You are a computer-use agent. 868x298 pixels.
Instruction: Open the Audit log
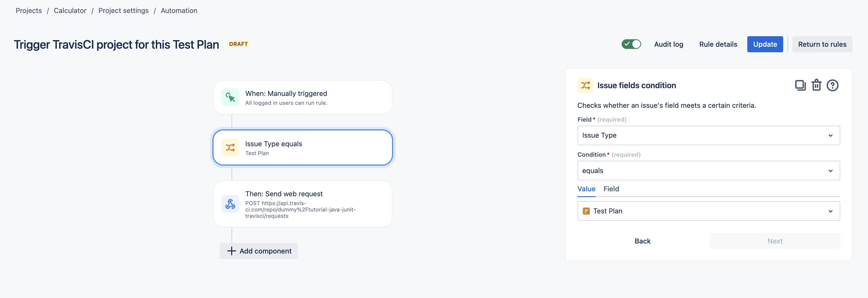pyautogui.click(x=669, y=44)
